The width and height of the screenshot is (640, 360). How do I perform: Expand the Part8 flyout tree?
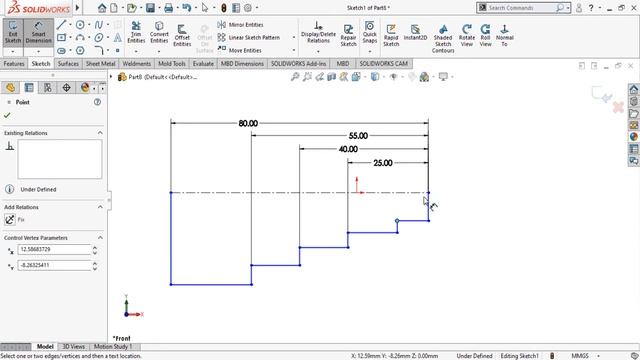pyautogui.click(x=111, y=77)
